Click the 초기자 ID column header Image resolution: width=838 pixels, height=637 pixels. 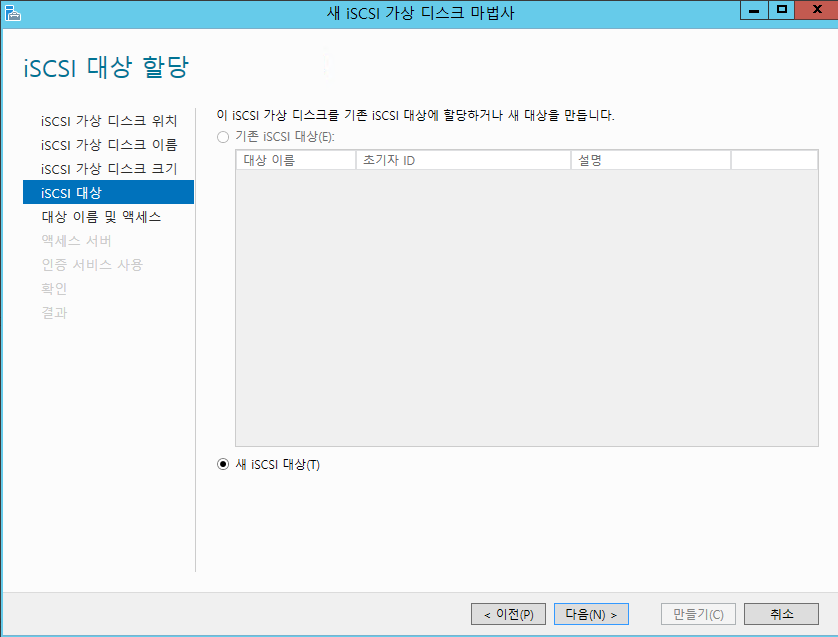[x=462, y=160]
